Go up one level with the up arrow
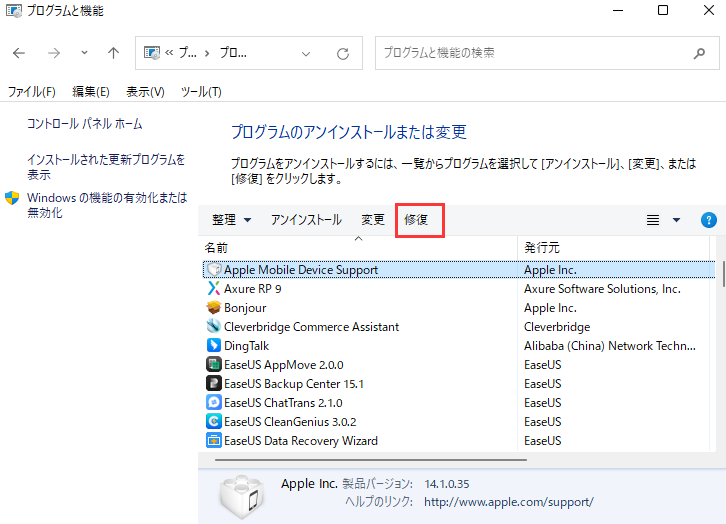Viewport: 726px width, 524px height. point(113,53)
